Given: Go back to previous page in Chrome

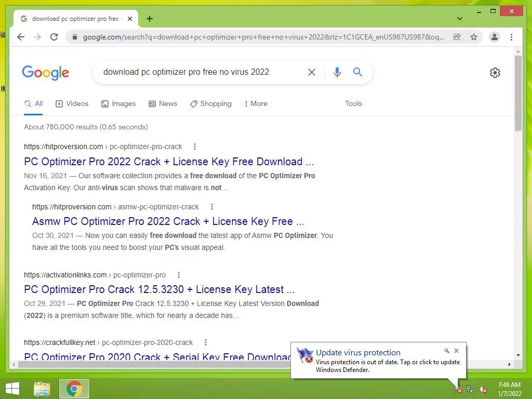Looking at the screenshot, I should pos(21,37).
